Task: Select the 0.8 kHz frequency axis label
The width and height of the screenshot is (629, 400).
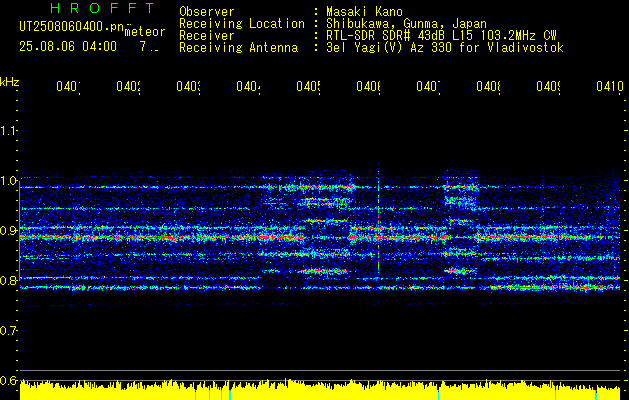Action: (8, 280)
